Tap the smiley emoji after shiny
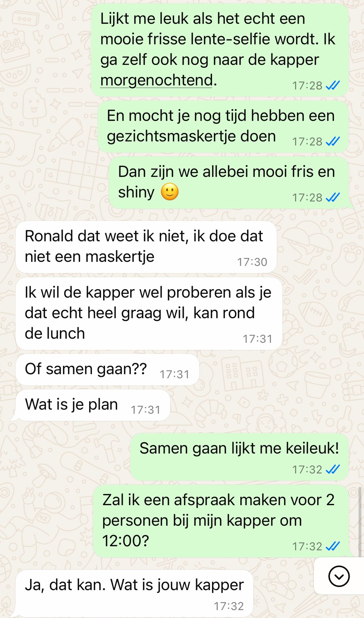 [x=170, y=192]
